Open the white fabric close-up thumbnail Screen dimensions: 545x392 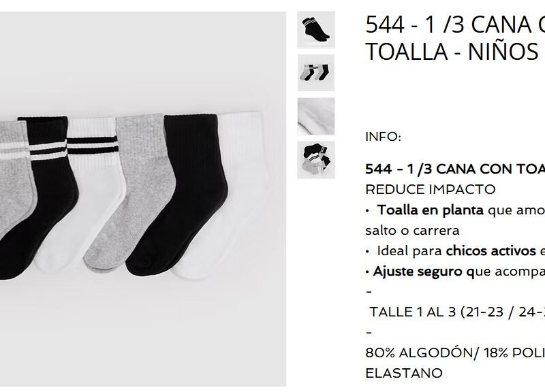point(316,116)
